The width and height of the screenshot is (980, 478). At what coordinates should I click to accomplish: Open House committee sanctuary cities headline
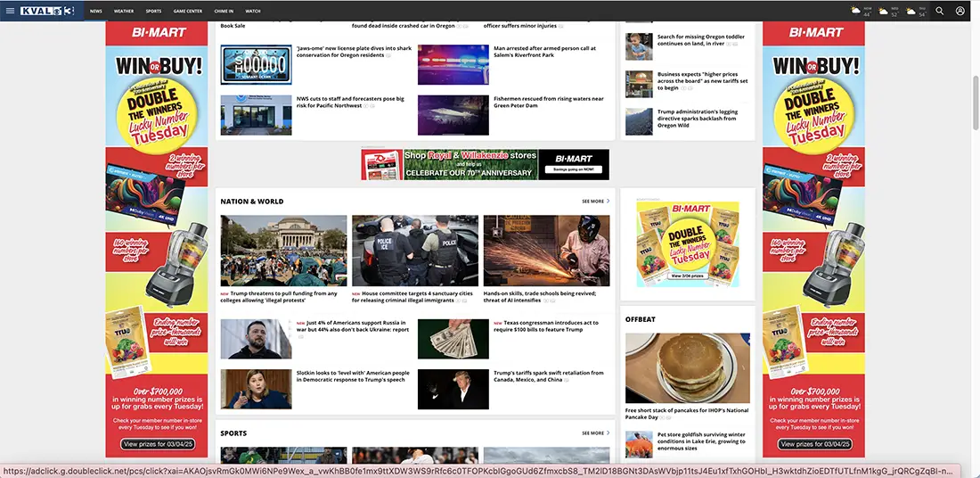click(x=412, y=297)
